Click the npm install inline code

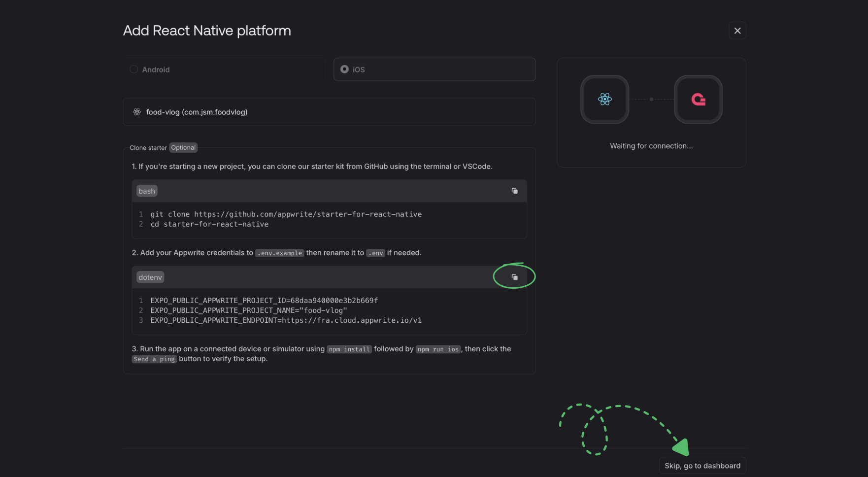(x=349, y=349)
